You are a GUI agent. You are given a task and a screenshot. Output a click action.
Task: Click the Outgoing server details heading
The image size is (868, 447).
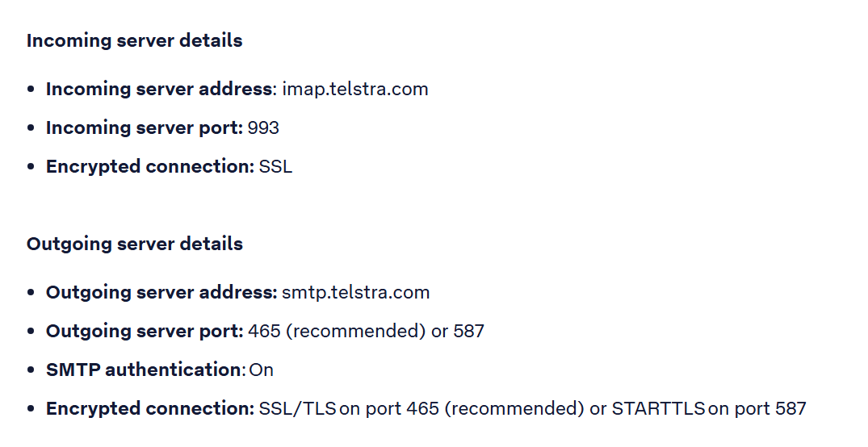pyautogui.click(x=135, y=244)
